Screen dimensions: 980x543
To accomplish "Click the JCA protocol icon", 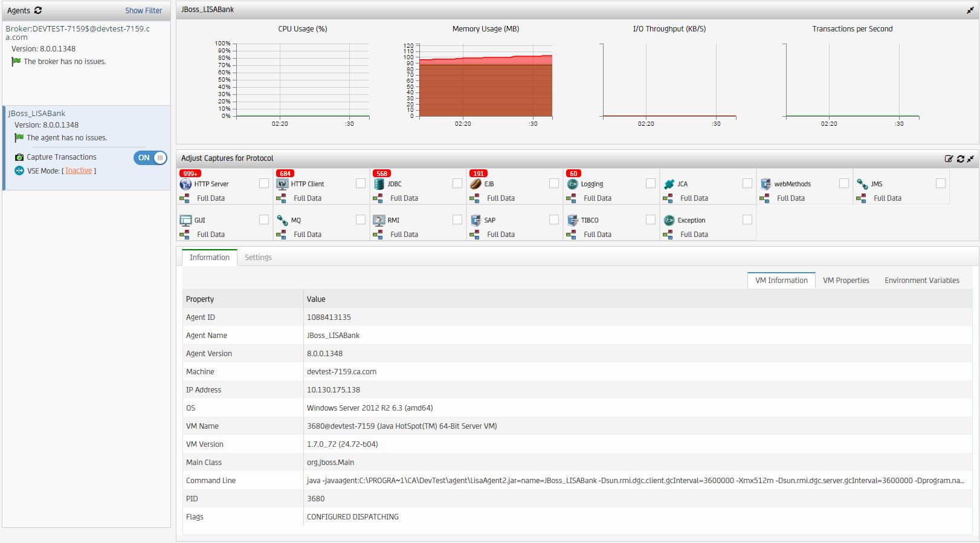I will click(x=669, y=184).
